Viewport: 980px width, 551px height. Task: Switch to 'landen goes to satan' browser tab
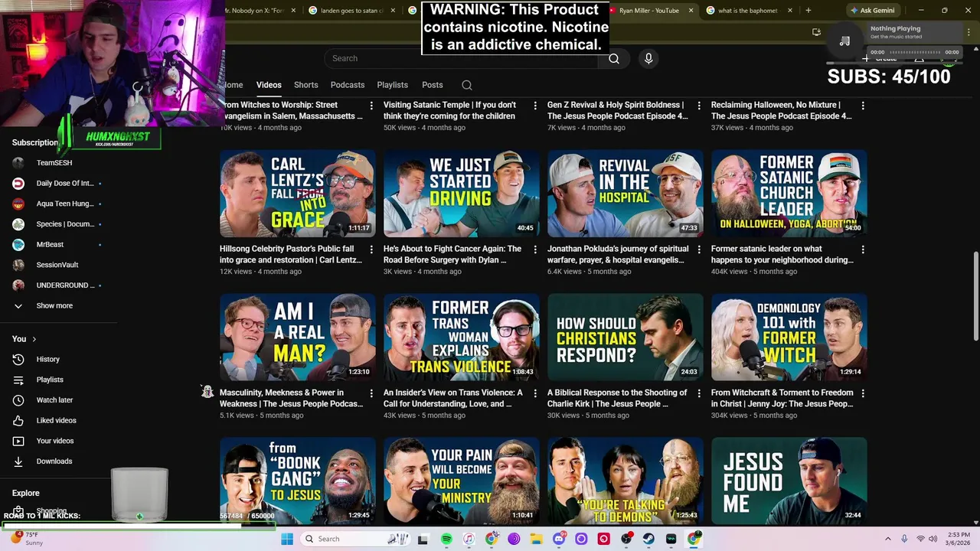[352, 11]
